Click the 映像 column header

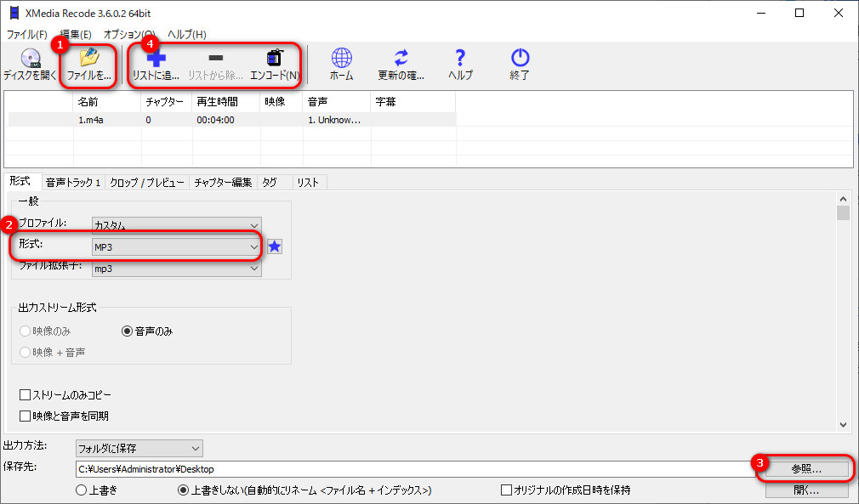(x=281, y=102)
